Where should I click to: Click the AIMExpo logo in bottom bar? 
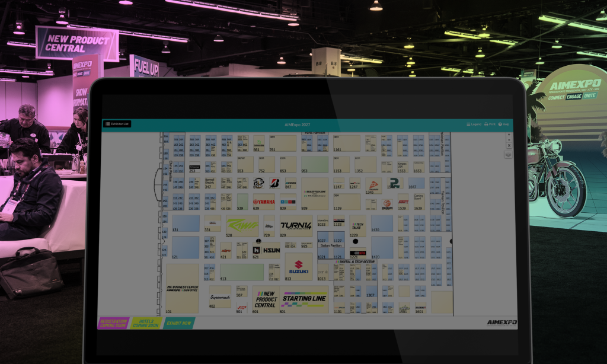pyautogui.click(x=501, y=323)
